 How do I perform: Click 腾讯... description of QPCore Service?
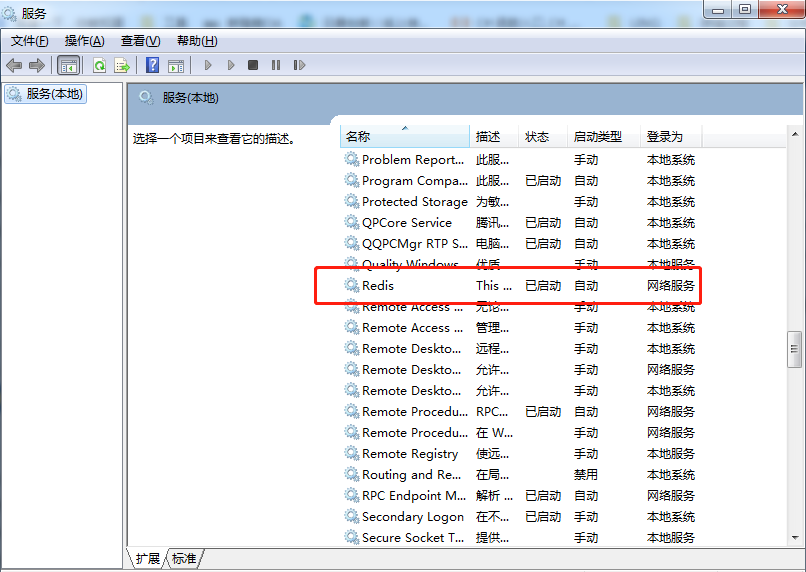pyautogui.click(x=492, y=223)
